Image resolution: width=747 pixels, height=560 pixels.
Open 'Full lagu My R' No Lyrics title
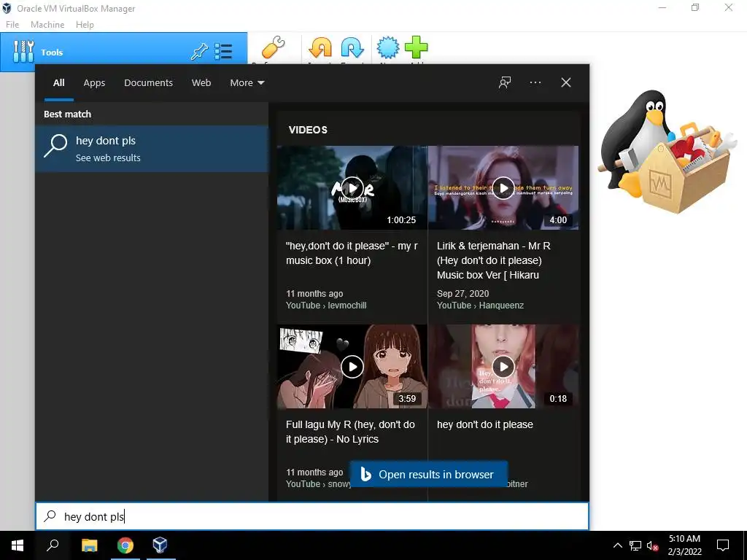pyautogui.click(x=350, y=432)
